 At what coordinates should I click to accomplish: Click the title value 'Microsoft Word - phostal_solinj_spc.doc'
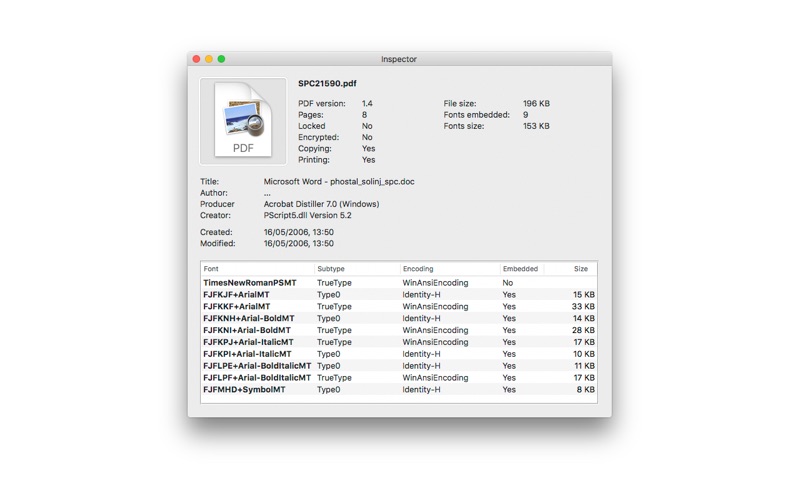(x=339, y=182)
